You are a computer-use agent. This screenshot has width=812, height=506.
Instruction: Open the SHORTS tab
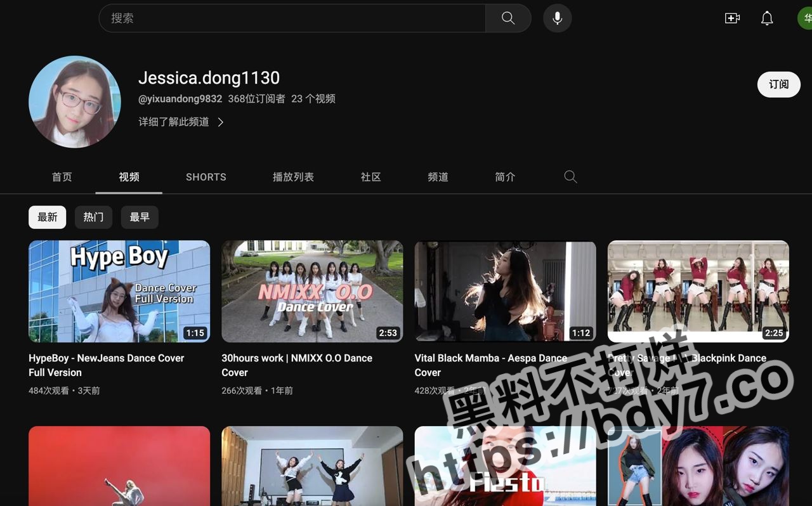pos(206,177)
